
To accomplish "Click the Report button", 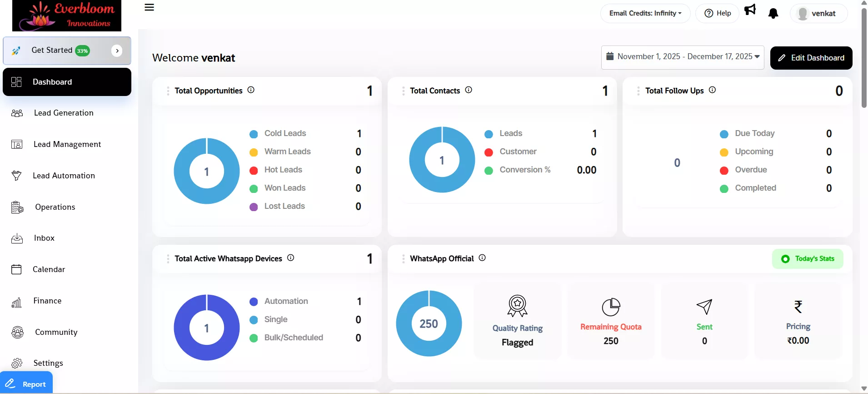I will click(26, 384).
